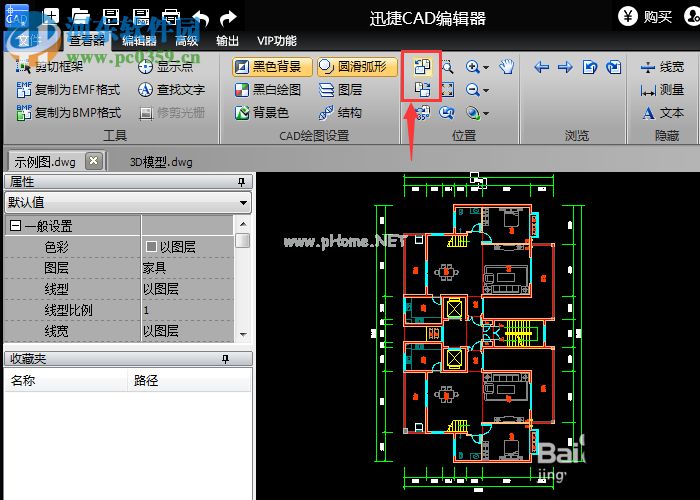
Task: Switch to the 输出 tab
Action: (227, 41)
